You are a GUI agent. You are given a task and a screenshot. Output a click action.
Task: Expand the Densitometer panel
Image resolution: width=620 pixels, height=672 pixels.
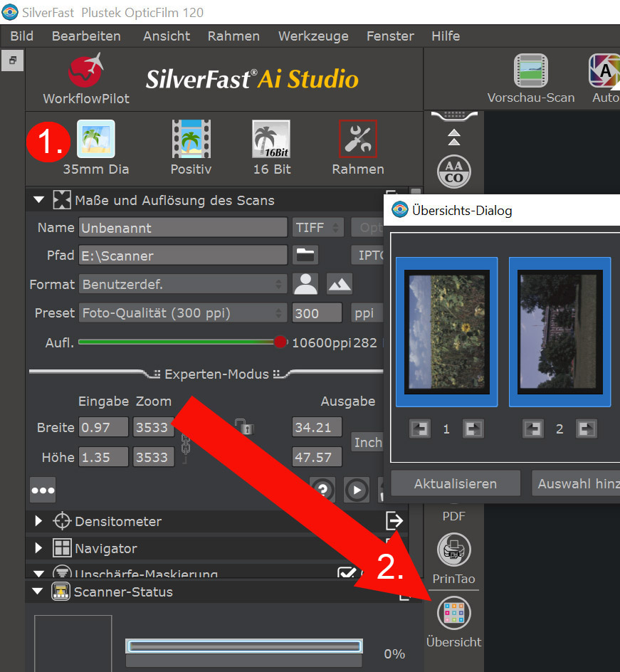point(39,521)
